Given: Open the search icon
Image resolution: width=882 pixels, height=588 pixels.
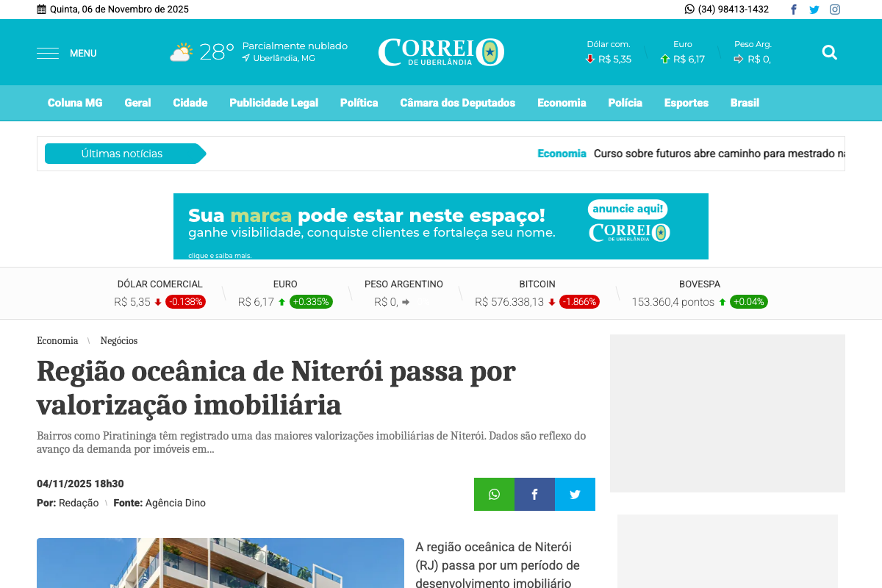Looking at the screenshot, I should [x=829, y=52].
